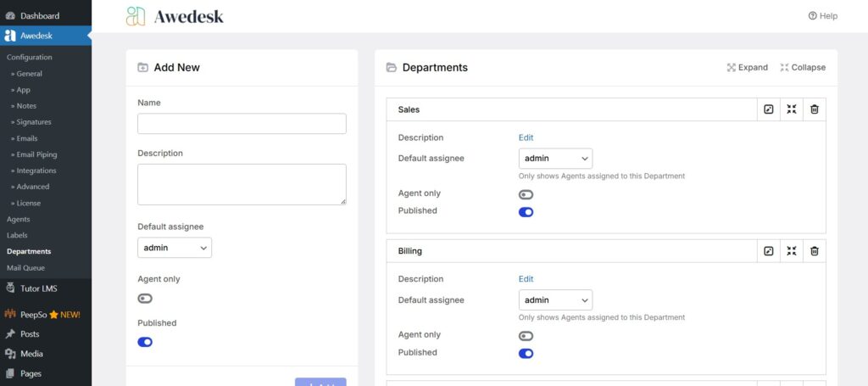The height and width of the screenshot is (386, 868).
Task: Open Sales department Default assignee dropdown
Action: (555, 159)
